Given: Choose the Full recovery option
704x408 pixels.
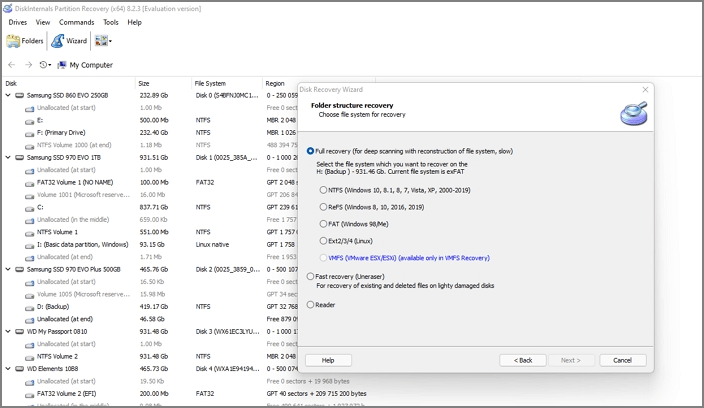Looking at the screenshot, I should [310, 150].
